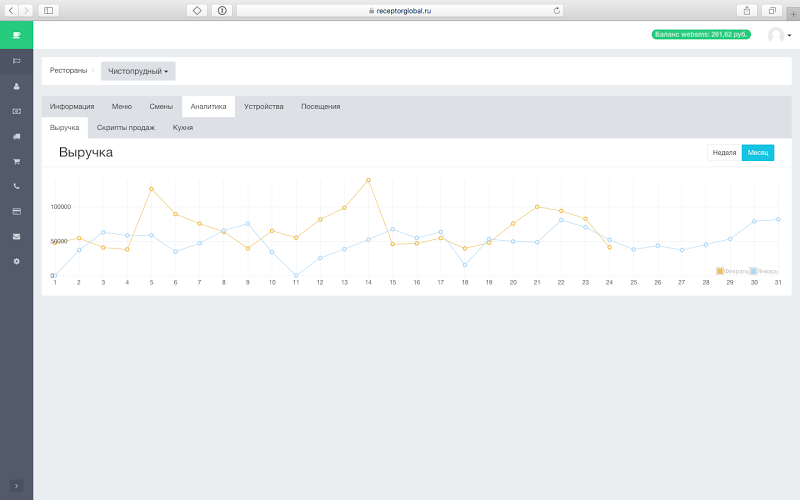The width and height of the screenshot is (800, 500).
Task: Switch to the Информация tab
Action: pyautogui.click(x=72, y=106)
